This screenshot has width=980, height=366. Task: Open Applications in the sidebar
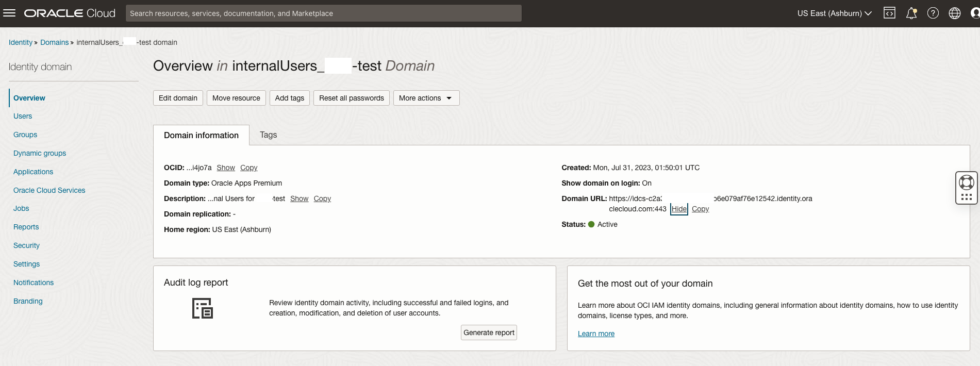(x=33, y=172)
